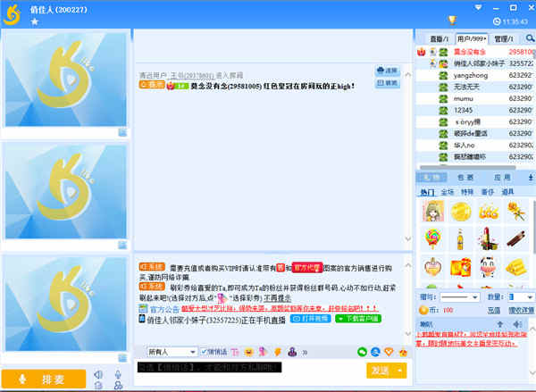Click the upper chat scroll-down arrow
This screenshot has width=536, height=392.
tap(408, 238)
